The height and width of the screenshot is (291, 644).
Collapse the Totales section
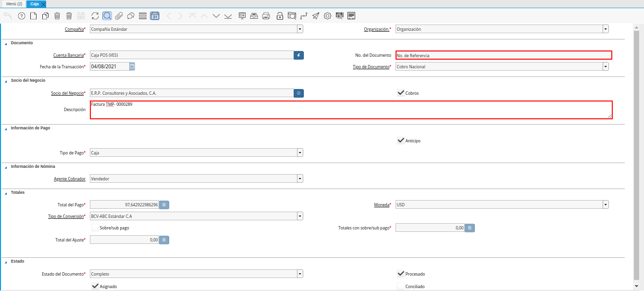[6, 193]
